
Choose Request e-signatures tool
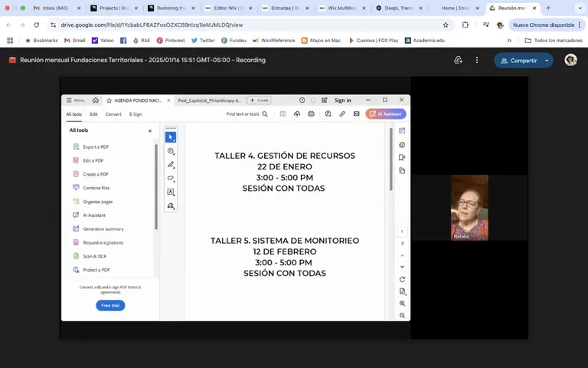point(98,242)
